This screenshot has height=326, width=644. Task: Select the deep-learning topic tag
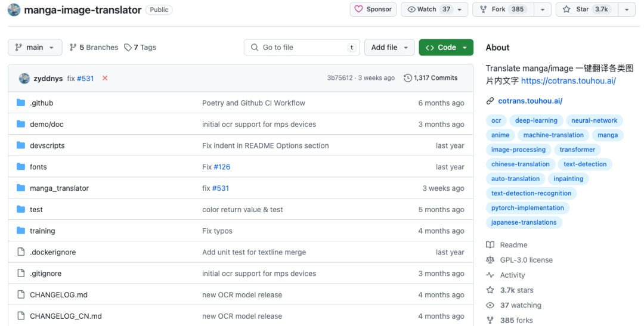[x=536, y=120]
